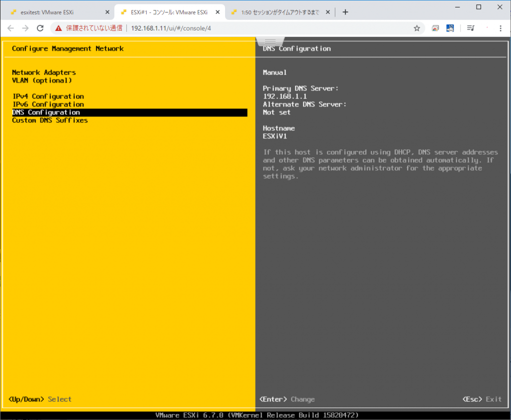
Task: Select IPv6 Configuration menu entry
Action: (48, 104)
